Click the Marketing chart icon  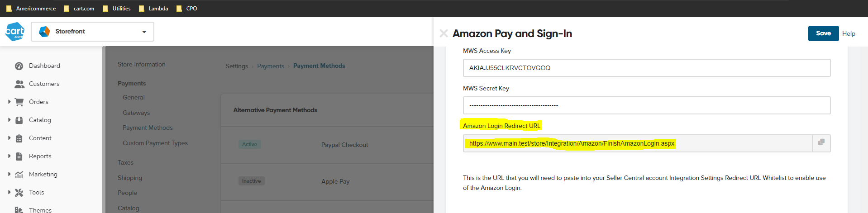click(19, 175)
